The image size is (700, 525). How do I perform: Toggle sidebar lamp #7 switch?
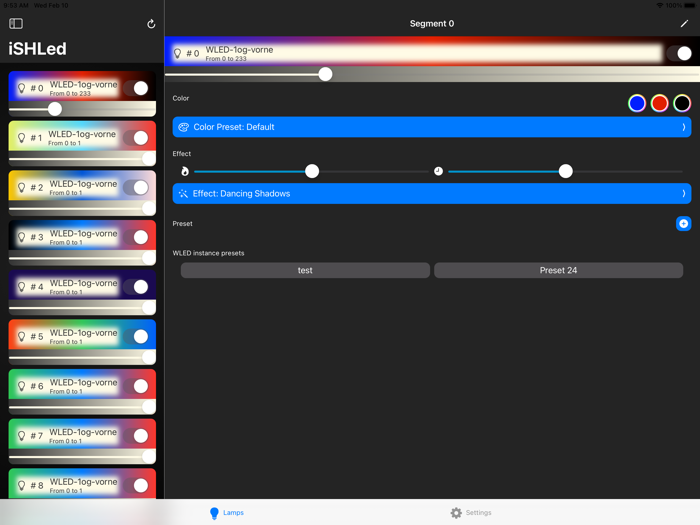pyautogui.click(x=136, y=436)
